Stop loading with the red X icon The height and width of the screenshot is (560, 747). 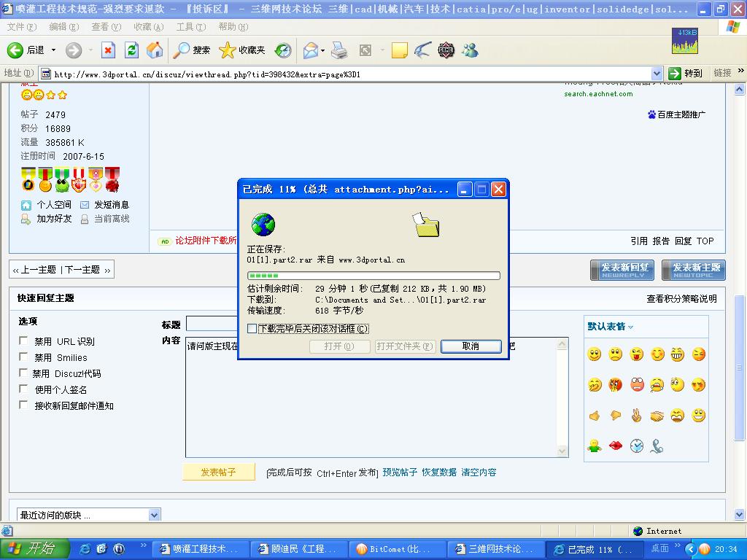(108, 50)
